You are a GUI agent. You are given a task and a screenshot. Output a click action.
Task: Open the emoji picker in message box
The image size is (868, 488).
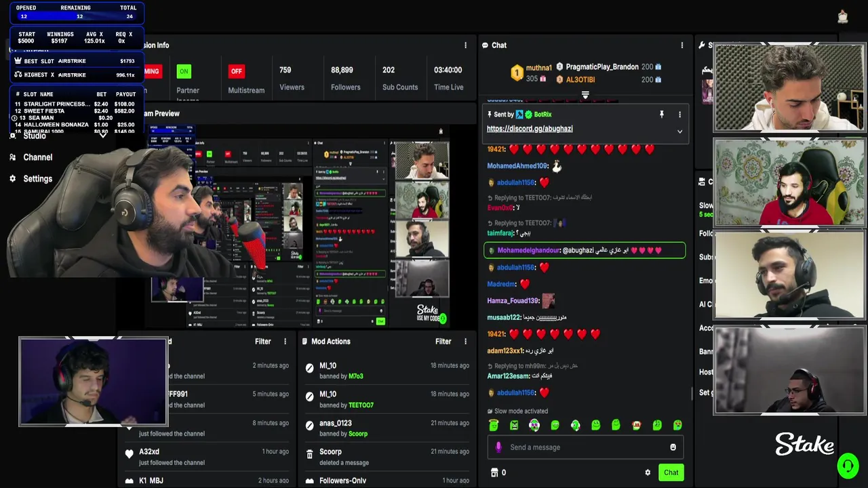click(673, 447)
